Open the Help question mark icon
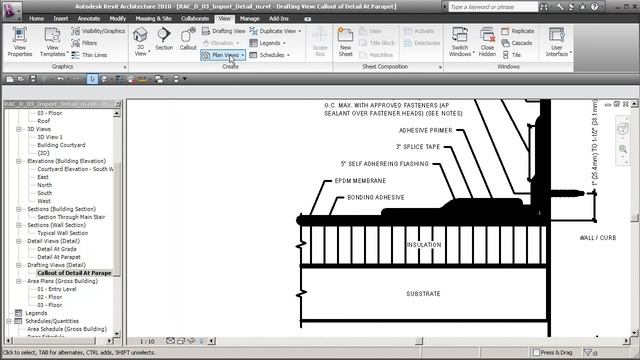640x360 pixels. coord(594,7)
